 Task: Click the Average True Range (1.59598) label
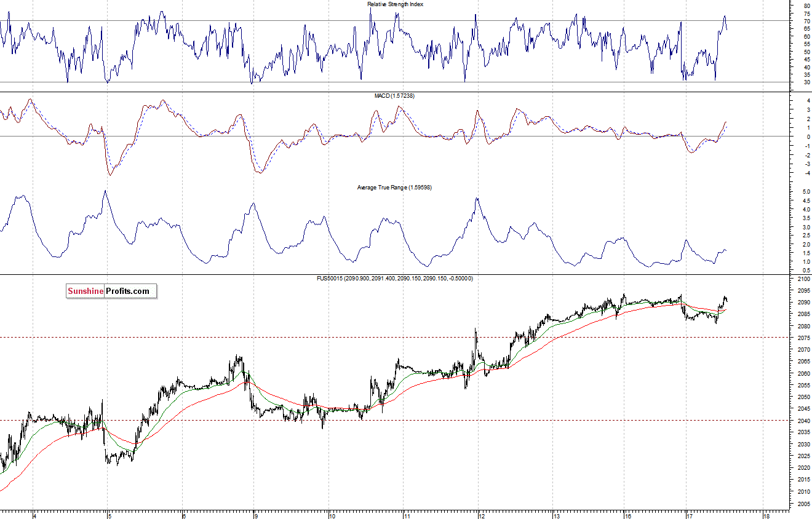point(394,188)
